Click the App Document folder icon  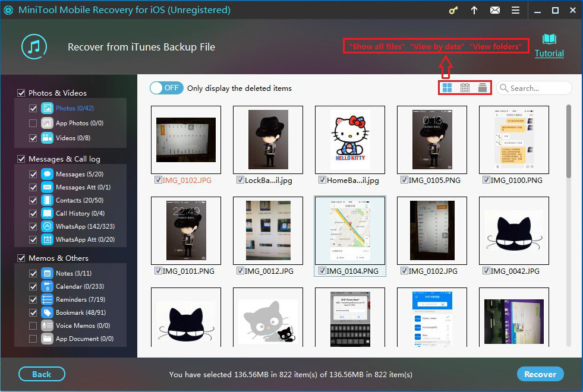pos(47,339)
